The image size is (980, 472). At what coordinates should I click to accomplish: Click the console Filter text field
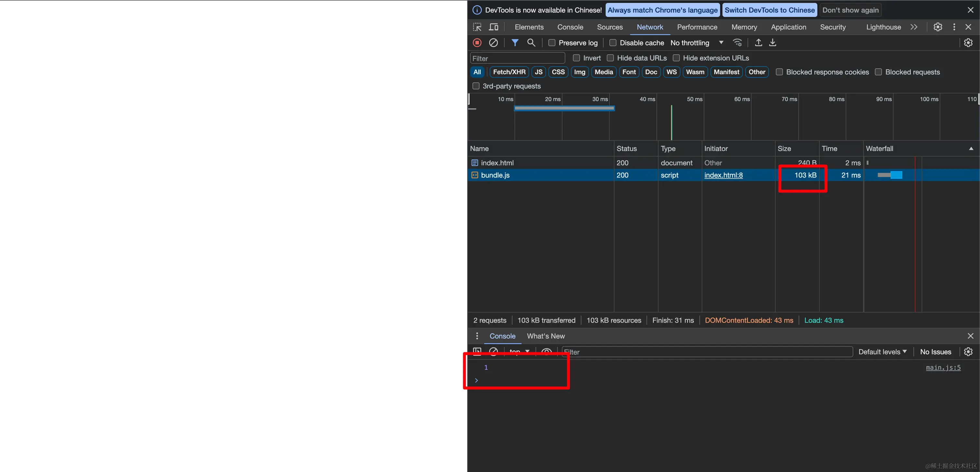(707, 352)
